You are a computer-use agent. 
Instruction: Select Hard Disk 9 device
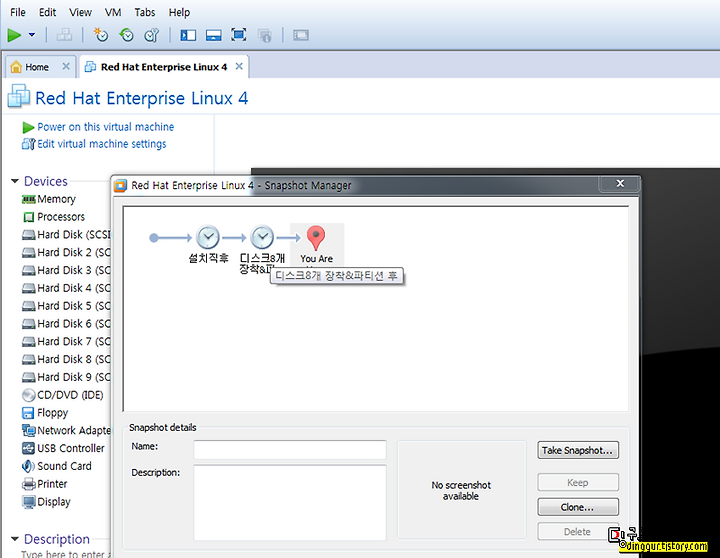pyautogui.click(x=66, y=377)
